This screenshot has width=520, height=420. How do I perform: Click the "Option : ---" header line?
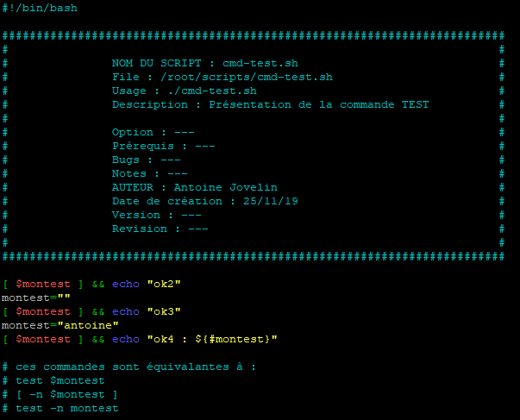153,132
